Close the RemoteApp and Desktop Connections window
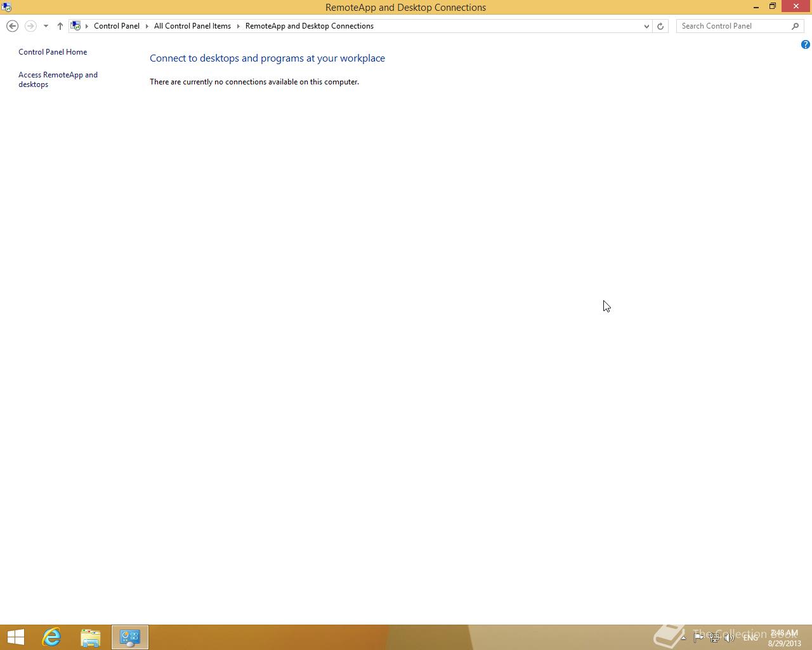This screenshot has height=650, width=812. 796,6
